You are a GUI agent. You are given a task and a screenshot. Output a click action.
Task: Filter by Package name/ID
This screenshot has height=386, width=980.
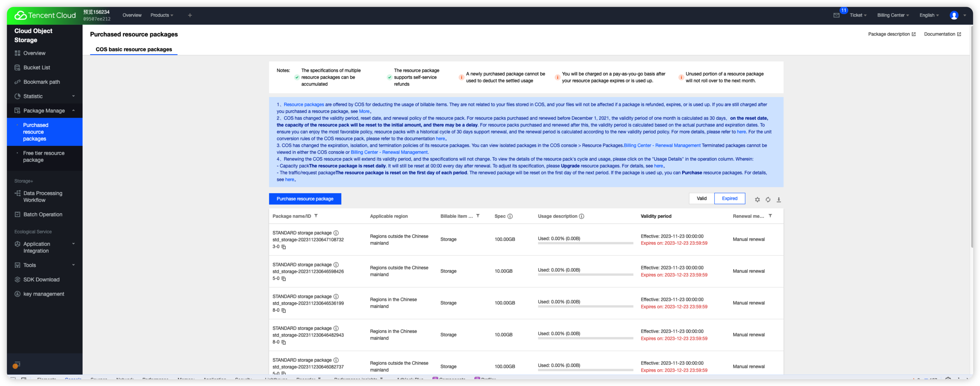click(x=316, y=216)
